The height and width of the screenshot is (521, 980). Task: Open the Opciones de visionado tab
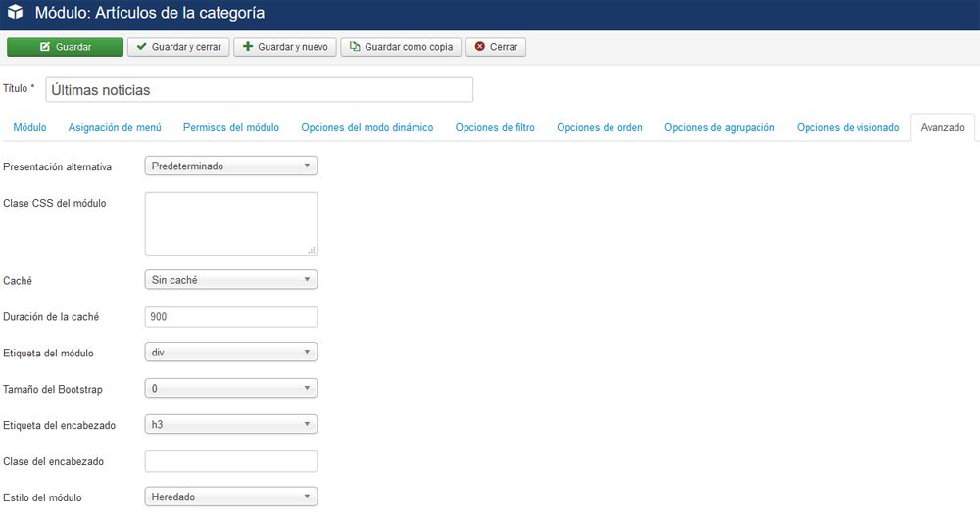pos(848,127)
